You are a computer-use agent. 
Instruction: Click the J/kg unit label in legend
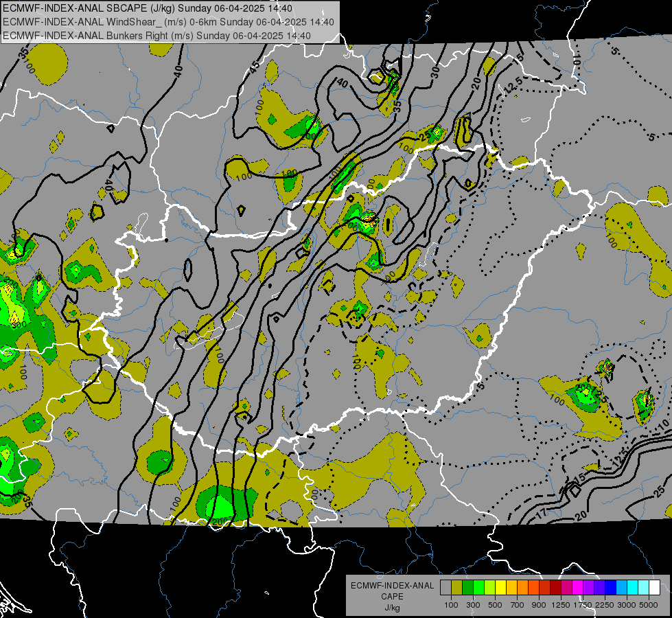392,608
